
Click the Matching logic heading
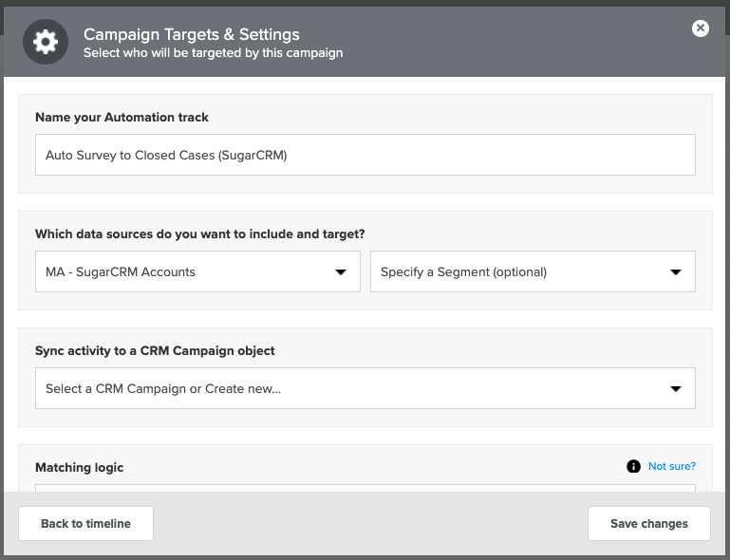pyautogui.click(x=80, y=467)
